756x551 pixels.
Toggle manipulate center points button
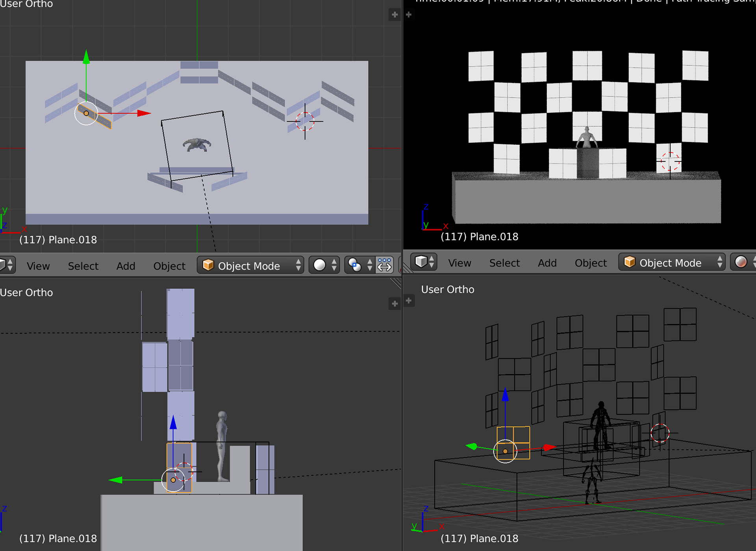point(384,265)
